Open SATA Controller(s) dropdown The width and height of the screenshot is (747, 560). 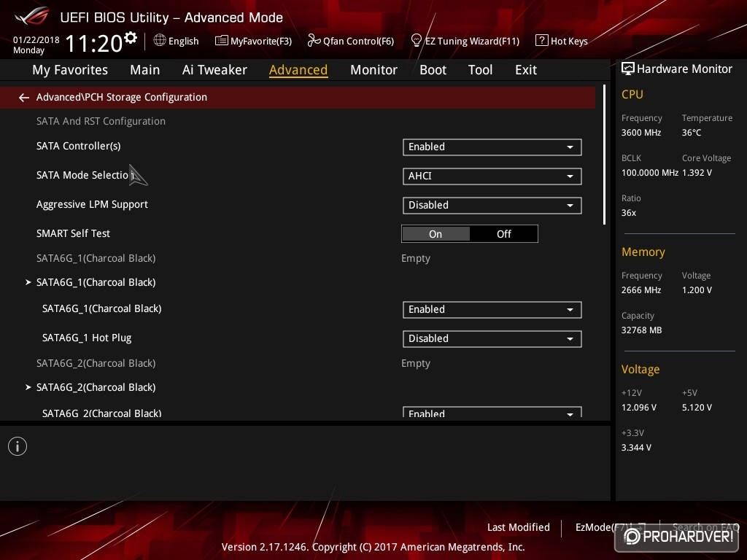click(x=492, y=147)
